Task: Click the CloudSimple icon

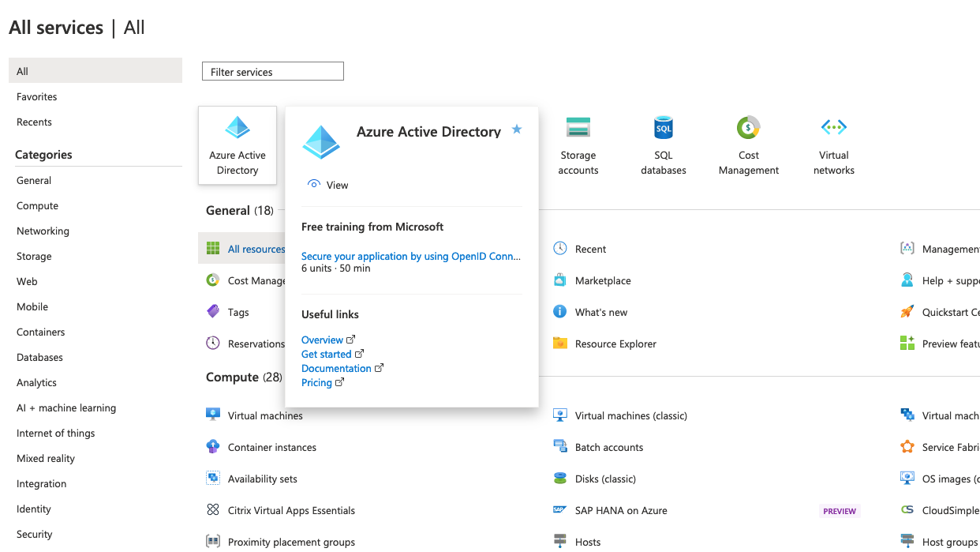Action: point(907,509)
